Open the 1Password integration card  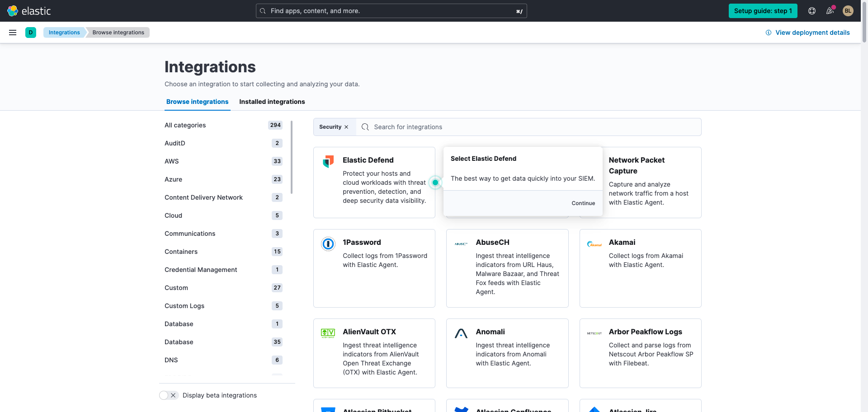pyautogui.click(x=374, y=268)
